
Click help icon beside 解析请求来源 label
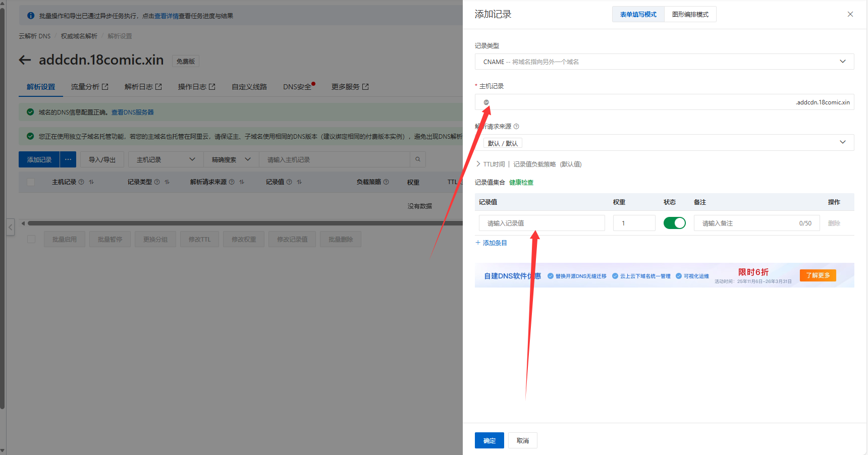coord(516,127)
